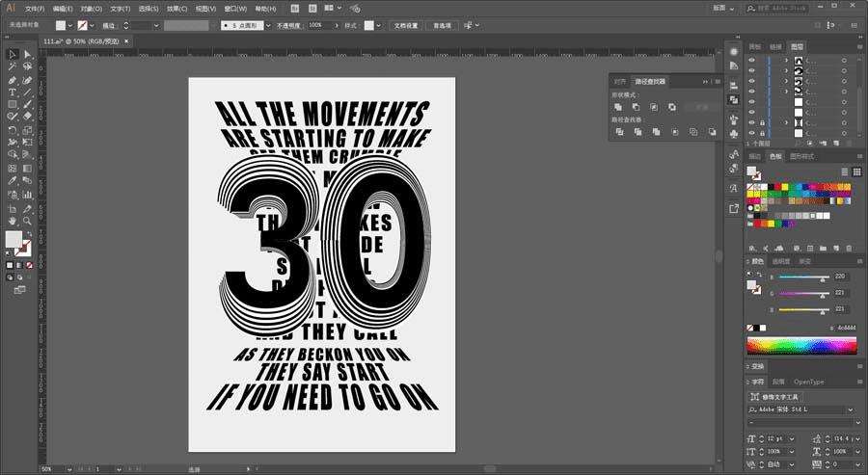Click the Unite shape mode icon in Pathfinder
This screenshot has height=475, width=868.
click(x=617, y=107)
